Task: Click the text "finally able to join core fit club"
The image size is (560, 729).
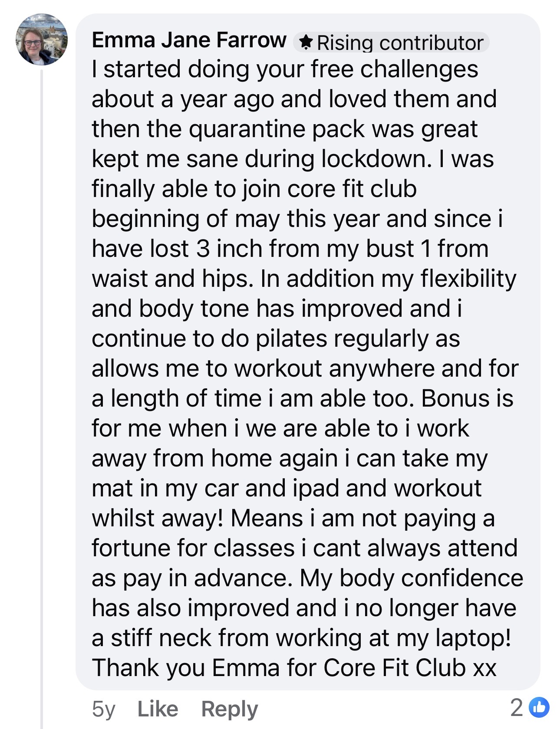Action: pyautogui.click(x=254, y=189)
